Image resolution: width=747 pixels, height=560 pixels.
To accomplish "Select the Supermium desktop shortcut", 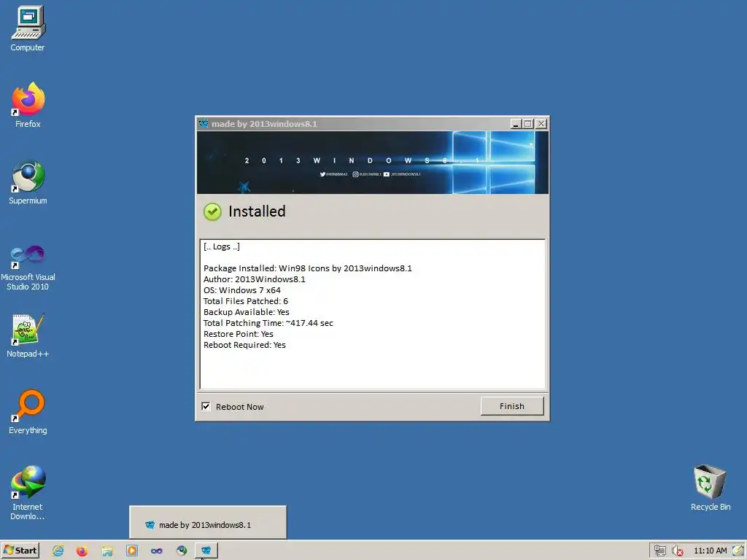I will 28,182.
